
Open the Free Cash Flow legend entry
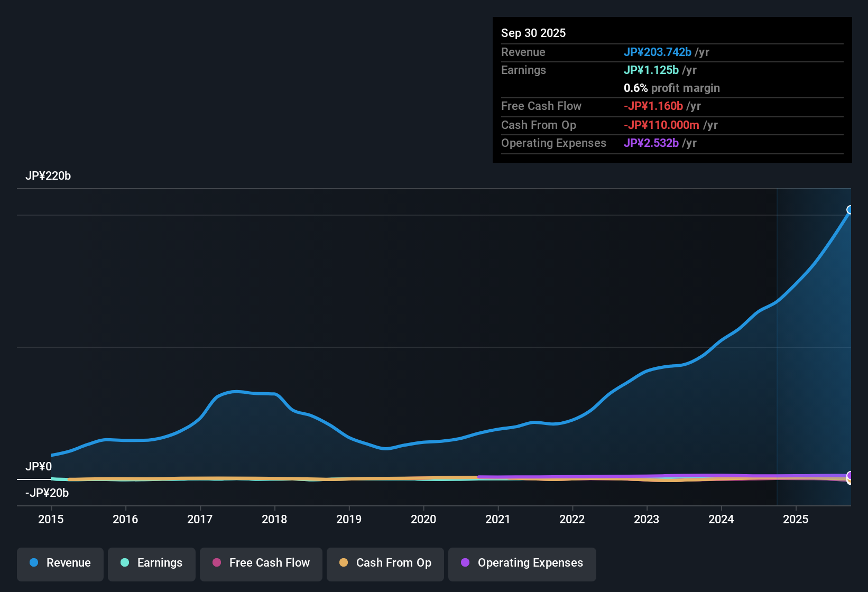[x=261, y=563]
